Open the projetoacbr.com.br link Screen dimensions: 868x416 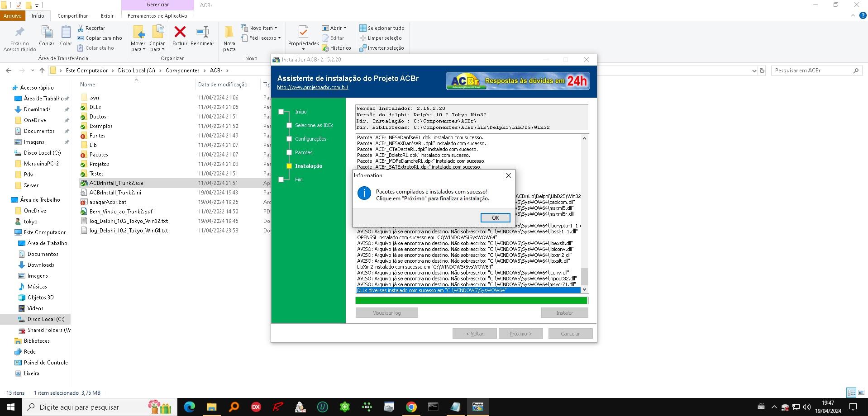312,87
